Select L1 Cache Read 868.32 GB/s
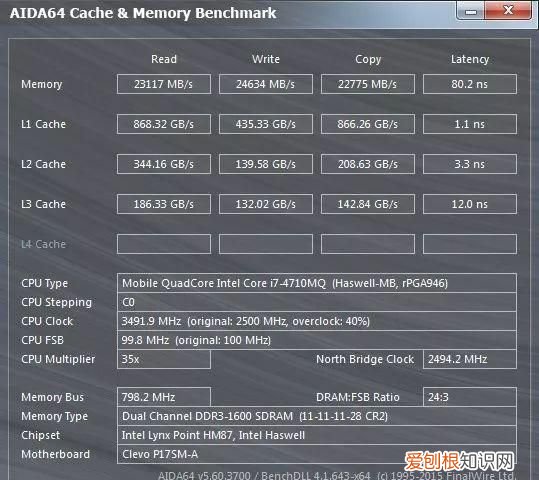 click(x=164, y=124)
